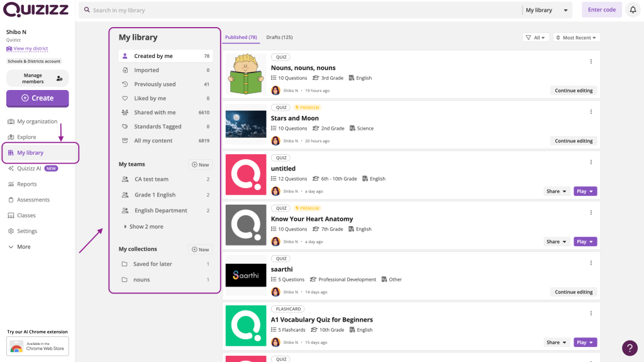Open the All filter dropdown
Viewport: 644px width, 362px height.
[x=536, y=38]
